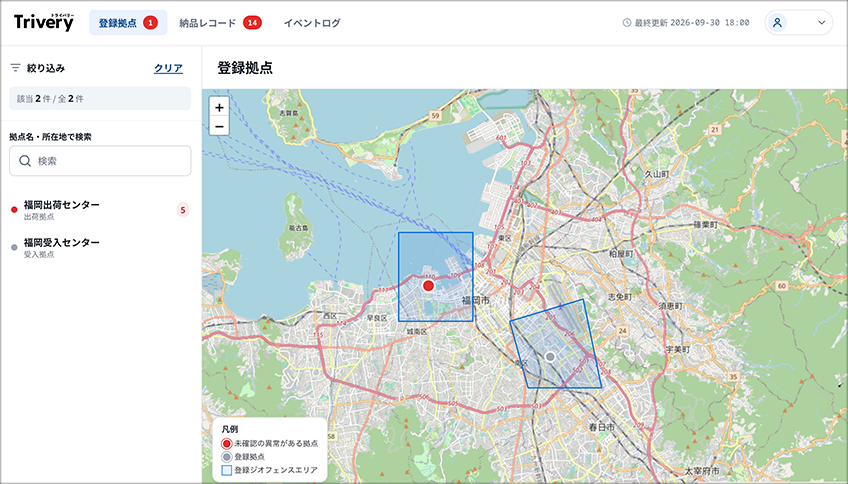Screen dimensions: 848x484
Task: Click the red 1 badge on 登録拠点 tab
Action: pos(150,23)
